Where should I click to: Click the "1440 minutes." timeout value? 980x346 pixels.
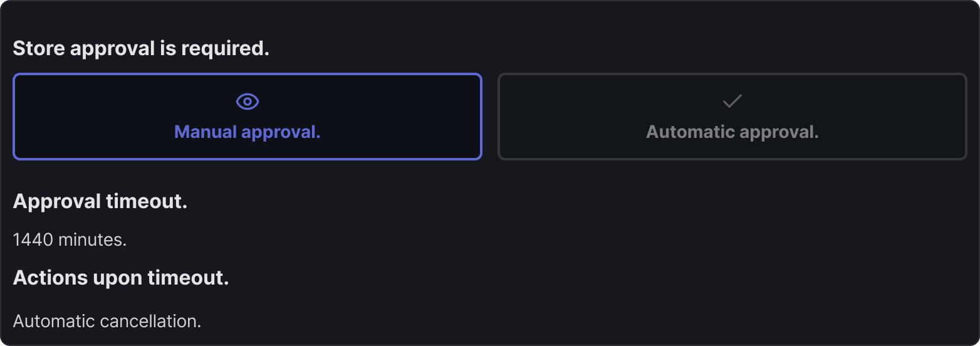point(70,239)
